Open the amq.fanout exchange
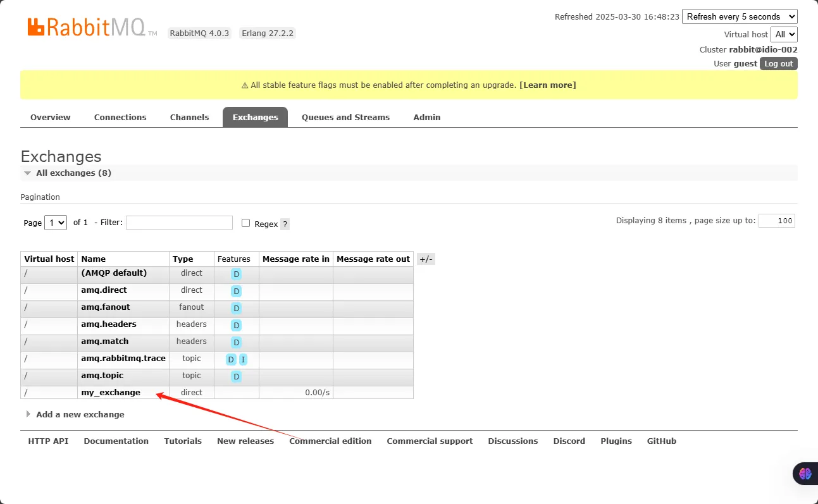This screenshot has height=504, width=818. click(x=106, y=307)
